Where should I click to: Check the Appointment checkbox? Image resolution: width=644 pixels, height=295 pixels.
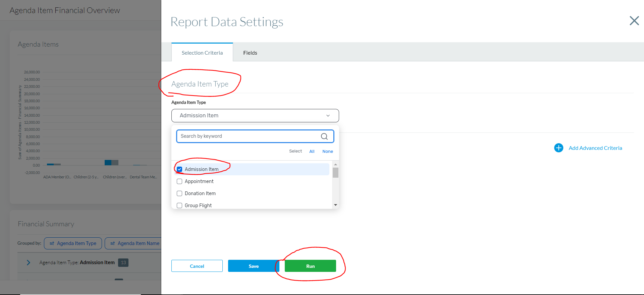click(179, 181)
